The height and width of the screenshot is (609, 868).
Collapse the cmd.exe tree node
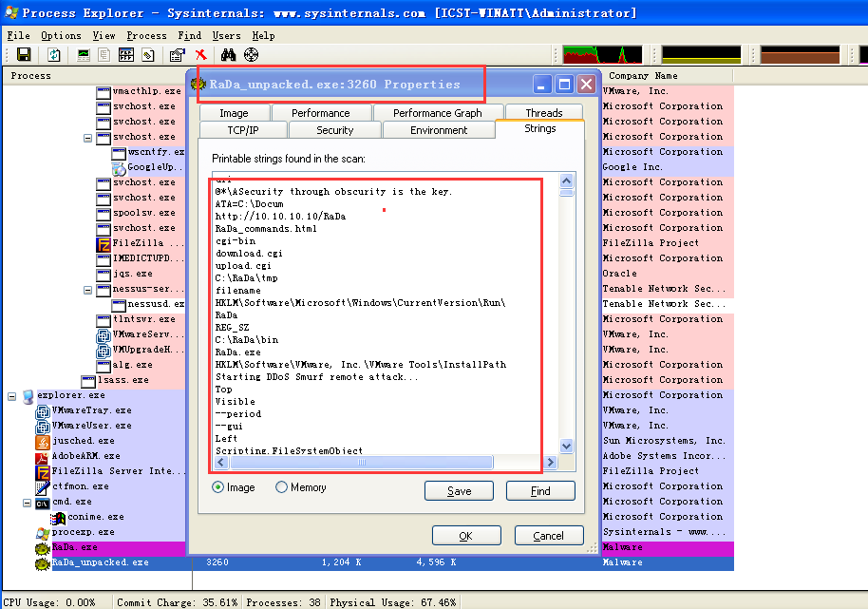point(28,503)
